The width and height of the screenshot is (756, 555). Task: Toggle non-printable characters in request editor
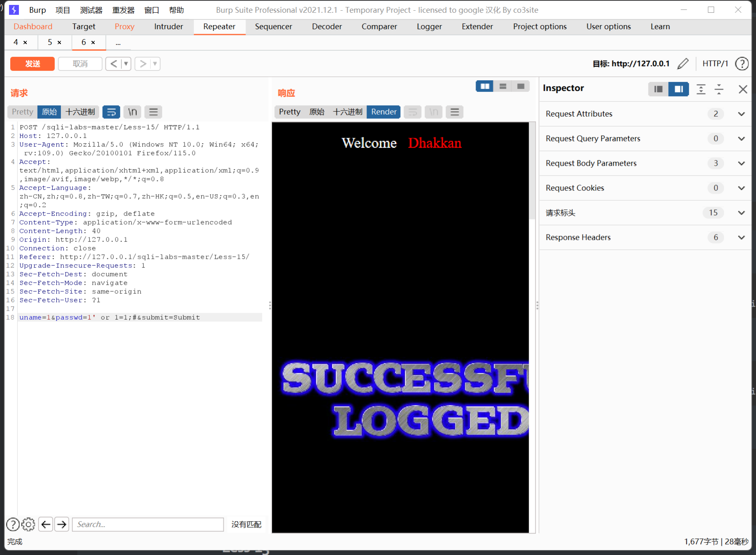(132, 112)
